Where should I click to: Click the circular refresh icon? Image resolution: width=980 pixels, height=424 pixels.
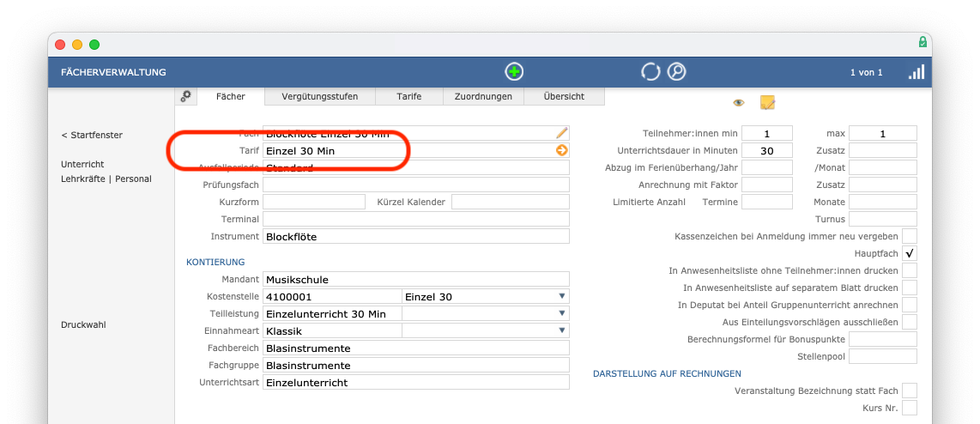pos(650,72)
